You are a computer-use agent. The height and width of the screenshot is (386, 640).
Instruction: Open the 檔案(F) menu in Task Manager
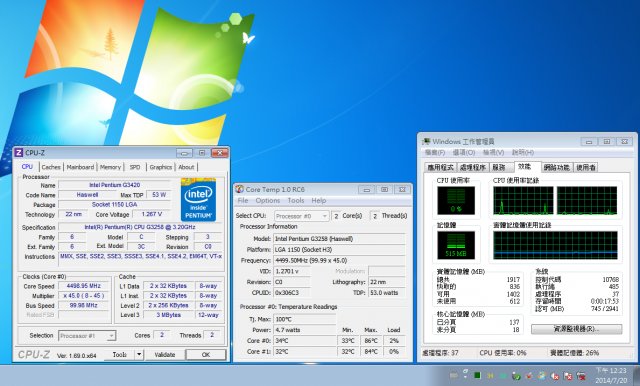tap(435, 152)
